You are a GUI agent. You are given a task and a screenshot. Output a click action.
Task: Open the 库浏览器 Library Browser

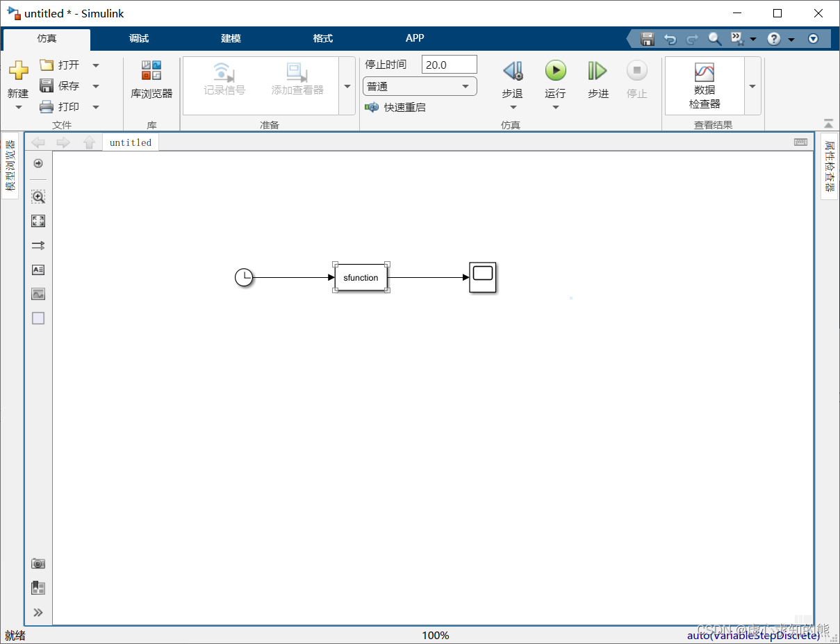pos(151,79)
